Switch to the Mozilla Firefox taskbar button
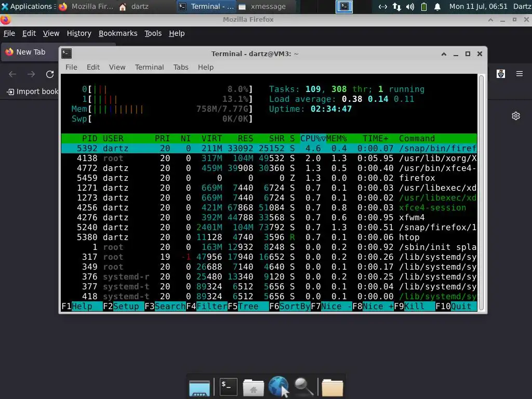This screenshot has width=532, height=399. pyautogui.click(x=86, y=6)
